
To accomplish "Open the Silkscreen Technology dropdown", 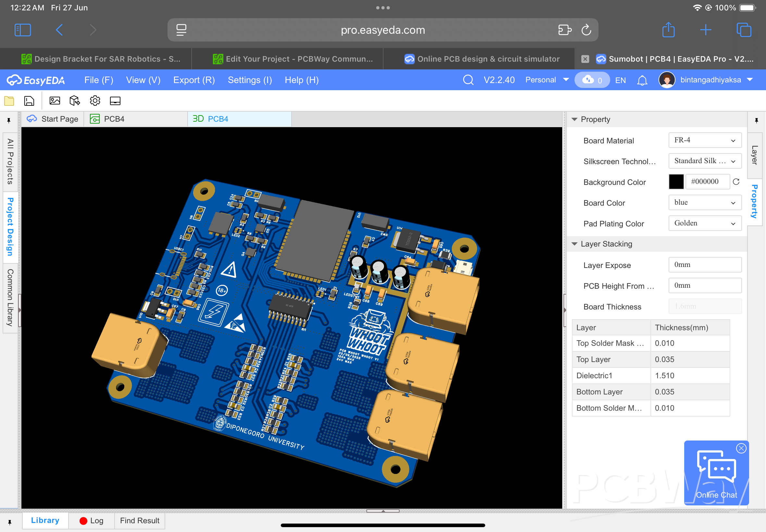I will pyautogui.click(x=705, y=161).
